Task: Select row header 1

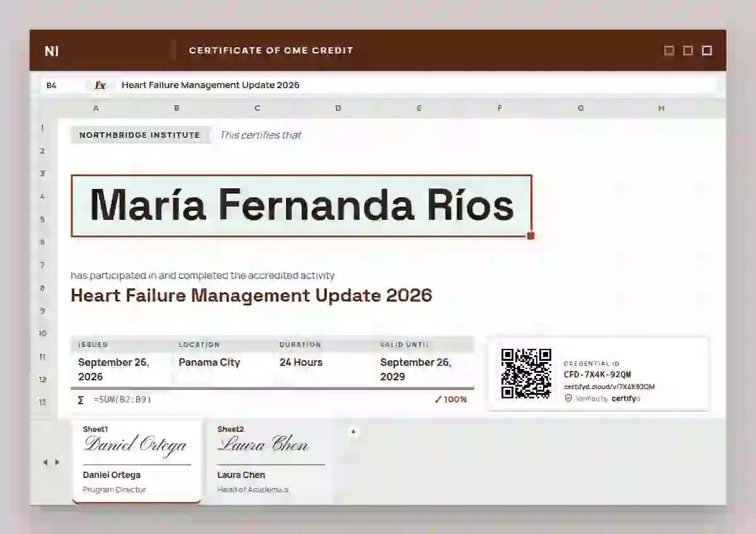Action: 43,128
